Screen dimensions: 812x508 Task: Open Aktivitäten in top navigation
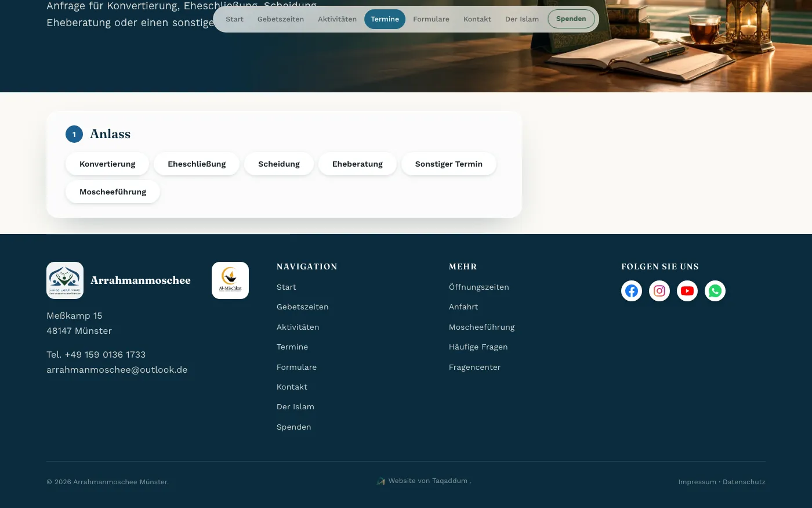(x=337, y=19)
